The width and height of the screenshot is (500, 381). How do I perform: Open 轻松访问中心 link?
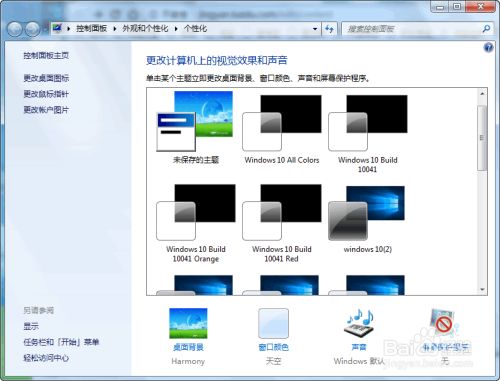click(46, 358)
